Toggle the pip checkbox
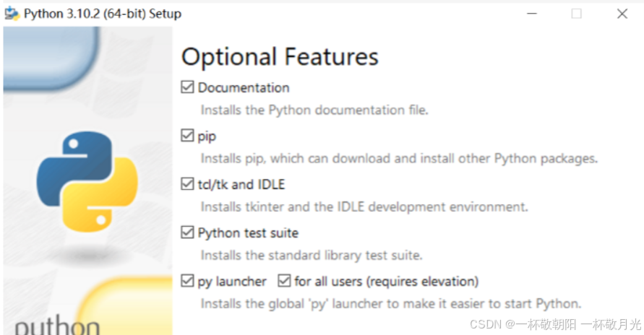The image size is (644, 335). (x=187, y=135)
